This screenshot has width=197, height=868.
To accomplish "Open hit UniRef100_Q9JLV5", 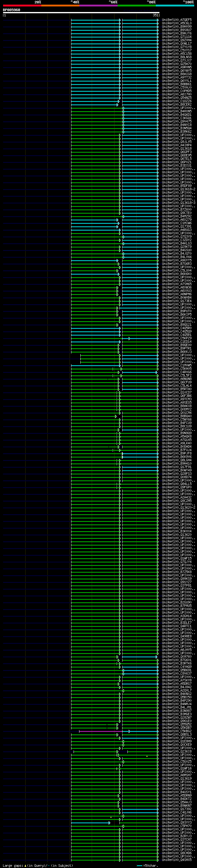I will pos(177,142).
